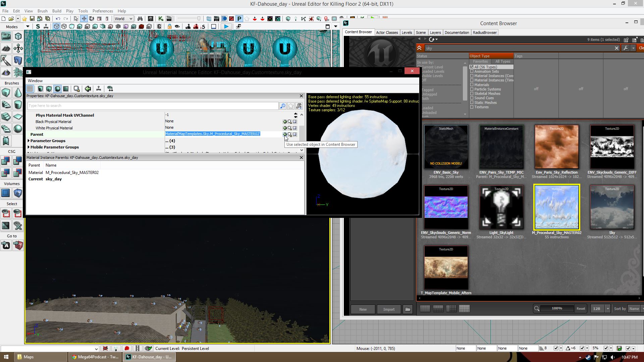Image resolution: width=644 pixels, height=362 pixels.
Task: Click the binoculars find actor icon
Action: [140, 19]
